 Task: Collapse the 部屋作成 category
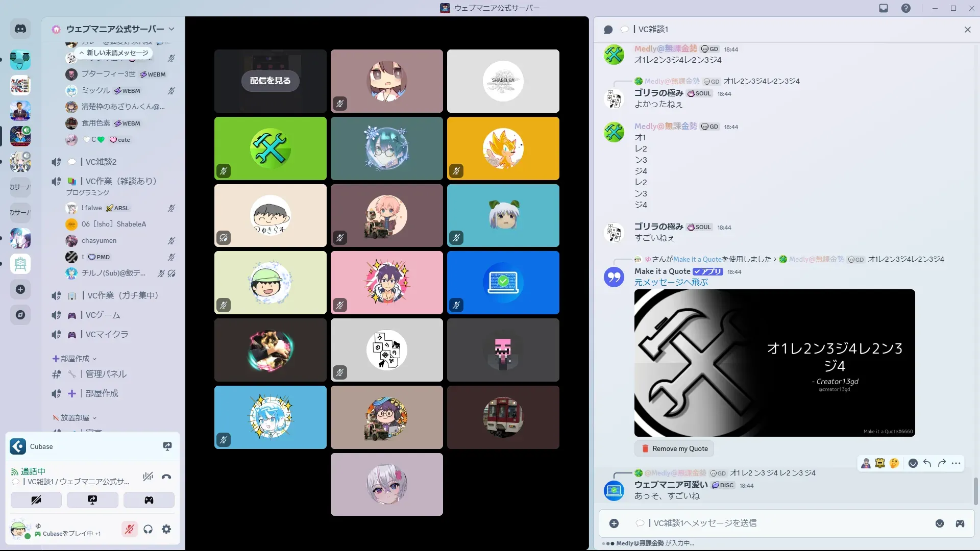[x=75, y=359]
